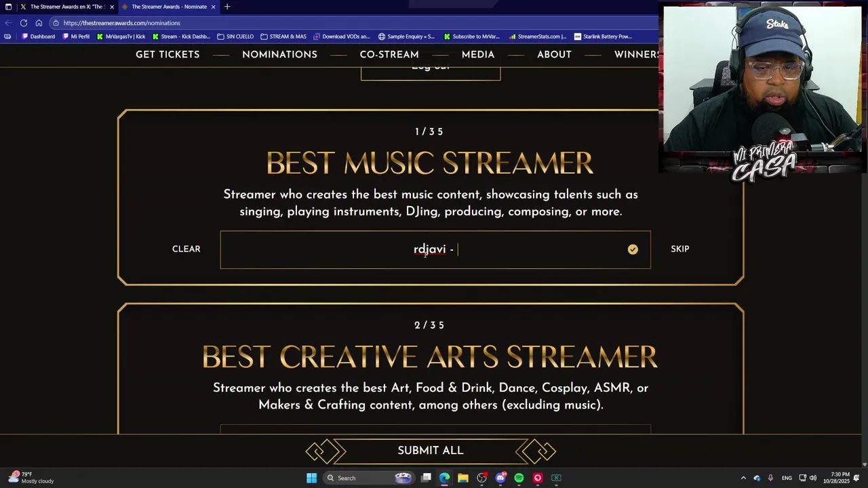
Task: Expand the STREAM & MAS bookmark folder
Action: coord(283,37)
